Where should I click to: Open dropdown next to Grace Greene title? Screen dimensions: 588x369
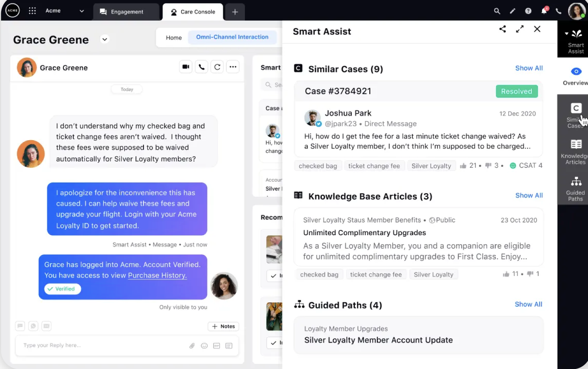[x=105, y=39]
